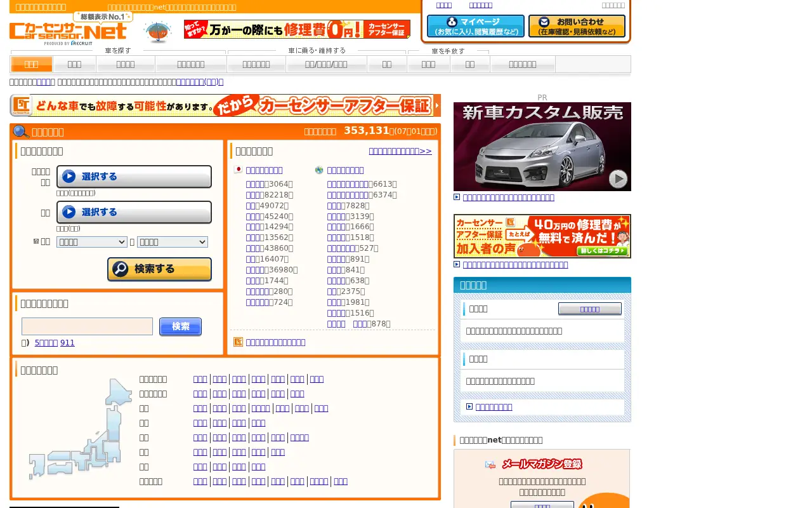
Task: Open the minimum price dropdown
Action: [x=92, y=242]
